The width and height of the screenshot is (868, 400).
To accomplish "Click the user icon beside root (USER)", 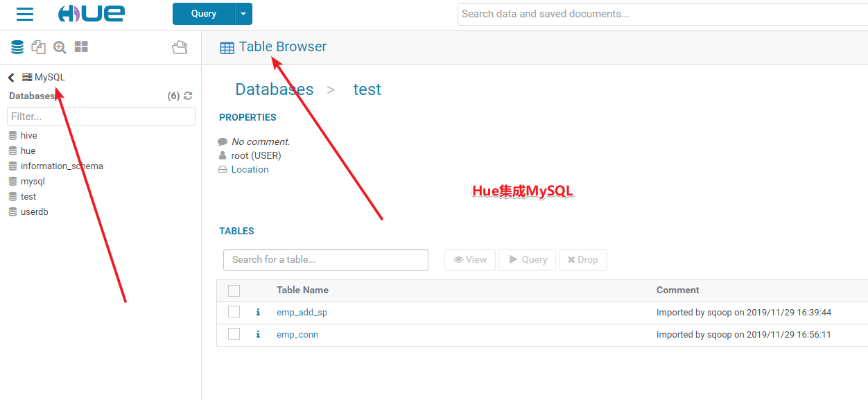I will tap(223, 155).
